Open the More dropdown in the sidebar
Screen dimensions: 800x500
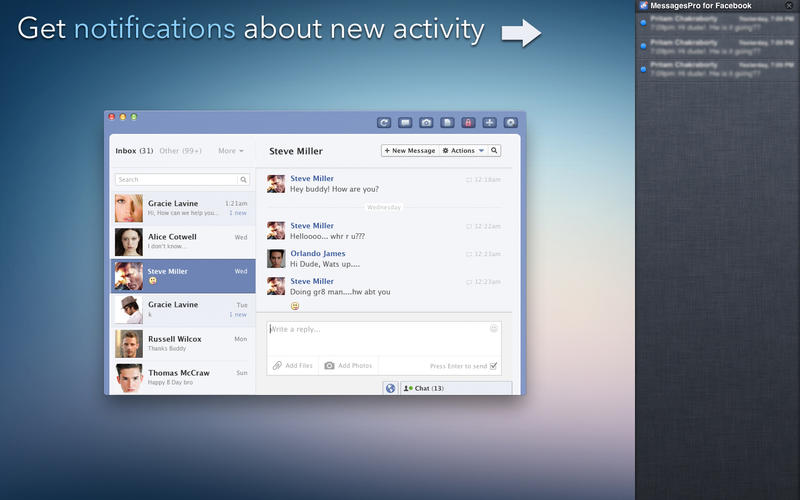pos(231,151)
